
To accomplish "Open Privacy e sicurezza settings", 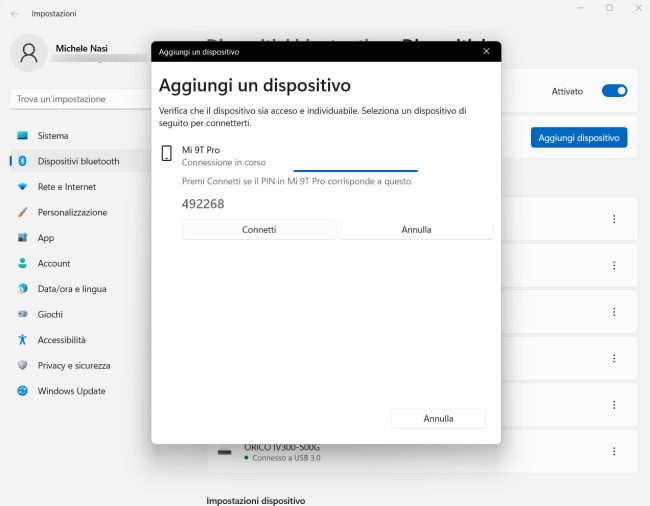I will click(x=73, y=365).
